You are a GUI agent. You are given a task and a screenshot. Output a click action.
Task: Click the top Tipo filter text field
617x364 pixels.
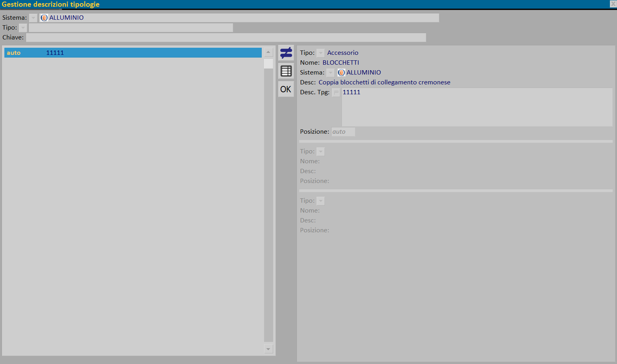click(x=131, y=28)
